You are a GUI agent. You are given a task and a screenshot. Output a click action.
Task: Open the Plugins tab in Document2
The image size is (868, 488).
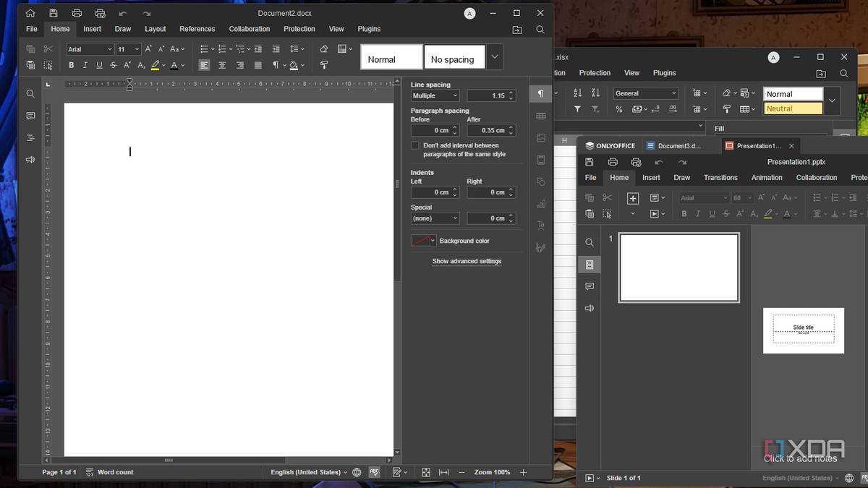point(369,29)
